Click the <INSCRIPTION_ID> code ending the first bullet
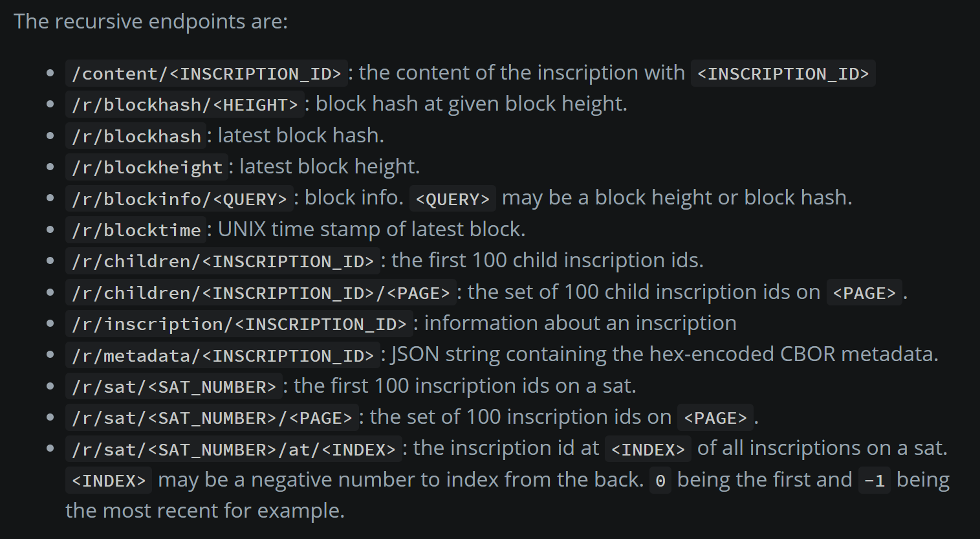Viewport: 980px width, 539px height. (x=783, y=74)
